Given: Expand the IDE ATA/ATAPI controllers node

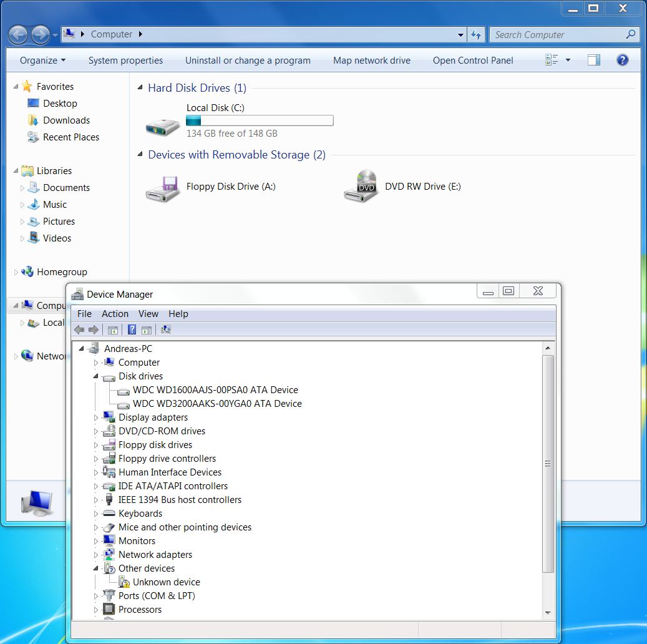Looking at the screenshot, I should (95, 486).
